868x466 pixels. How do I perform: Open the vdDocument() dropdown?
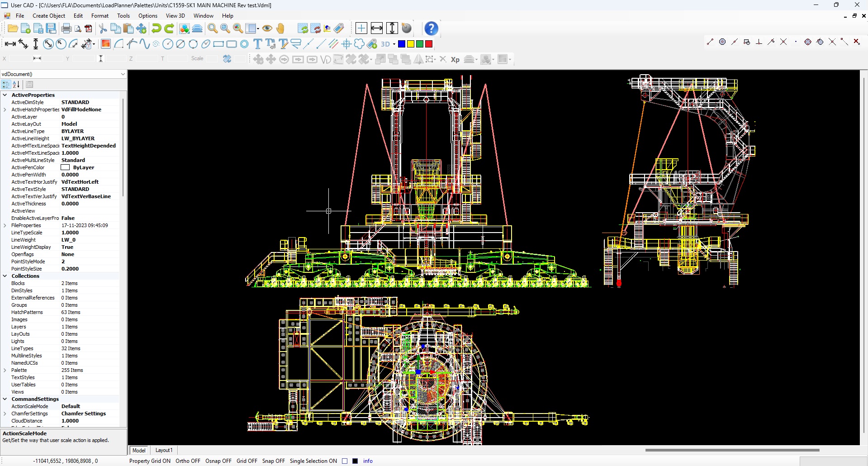click(x=123, y=74)
